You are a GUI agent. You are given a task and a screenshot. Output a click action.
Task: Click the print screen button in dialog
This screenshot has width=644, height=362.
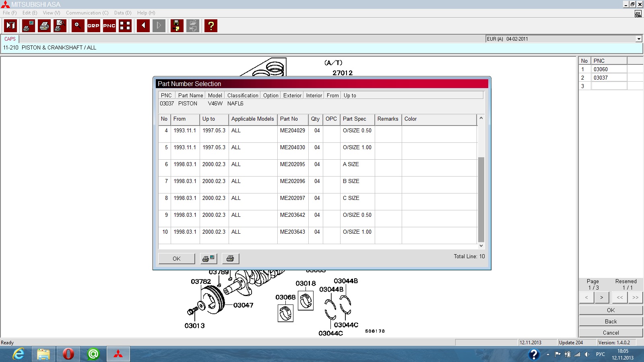coord(208,259)
